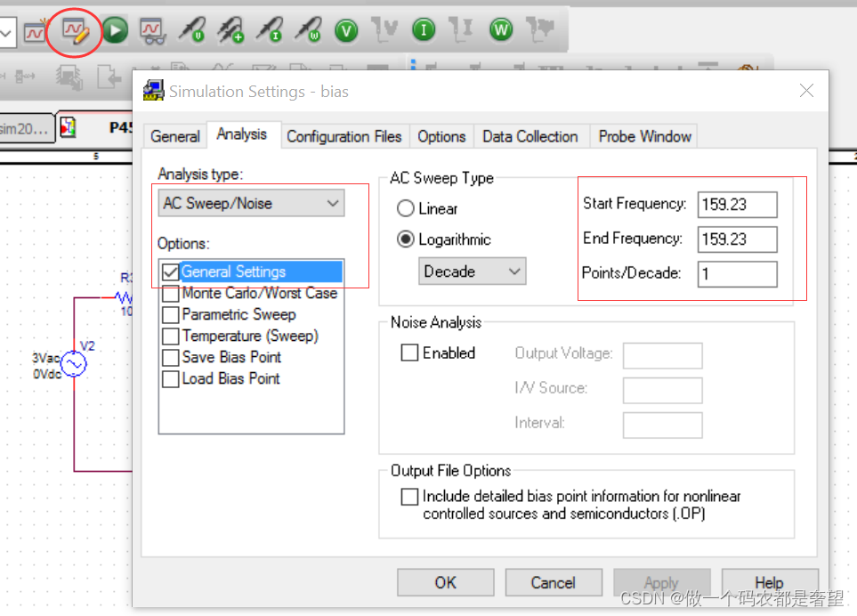The image size is (857, 616).
Task: Enable bias voltage display with green V icon
Action: coord(345,30)
